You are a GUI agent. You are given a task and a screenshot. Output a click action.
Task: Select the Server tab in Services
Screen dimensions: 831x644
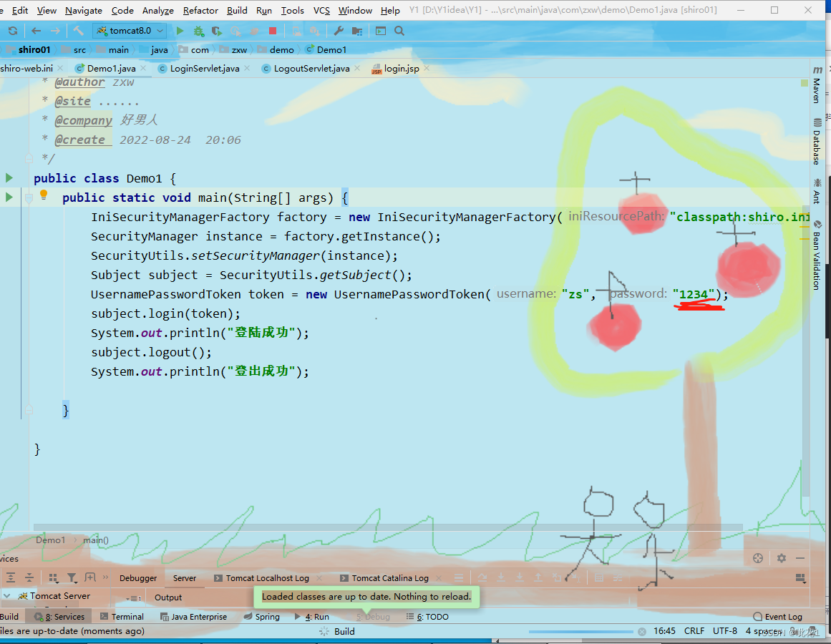(185, 577)
